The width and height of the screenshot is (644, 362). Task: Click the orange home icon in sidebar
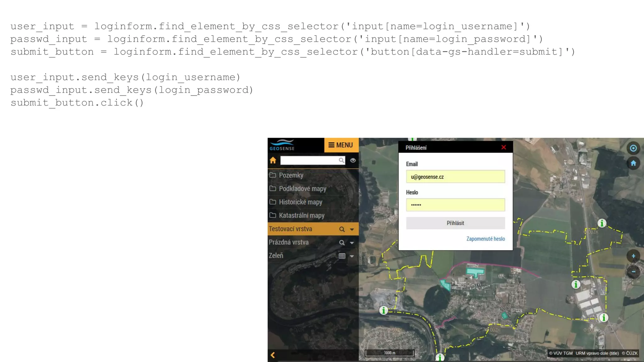[x=273, y=161]
